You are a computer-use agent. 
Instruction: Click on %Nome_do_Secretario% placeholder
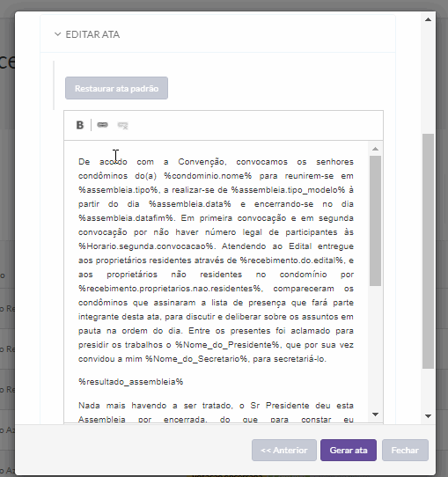[x=196, y=359]
